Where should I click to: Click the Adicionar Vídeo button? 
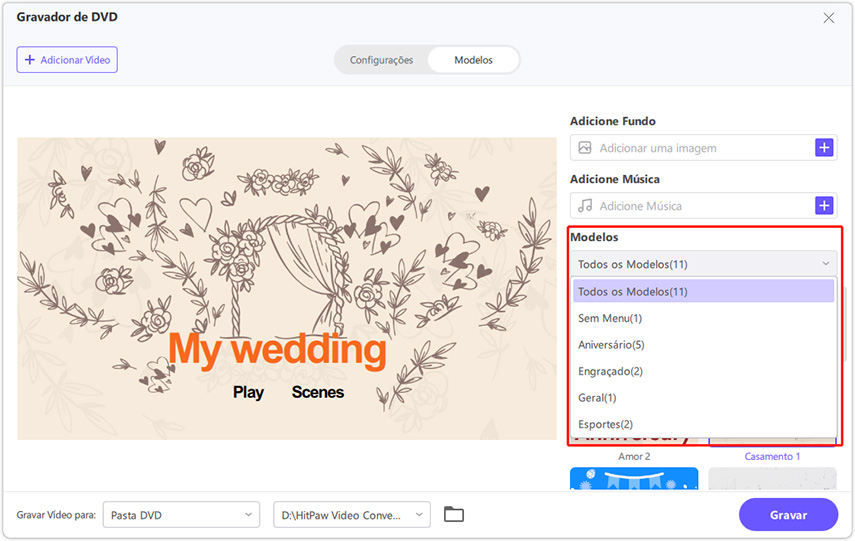pos(67,60)
